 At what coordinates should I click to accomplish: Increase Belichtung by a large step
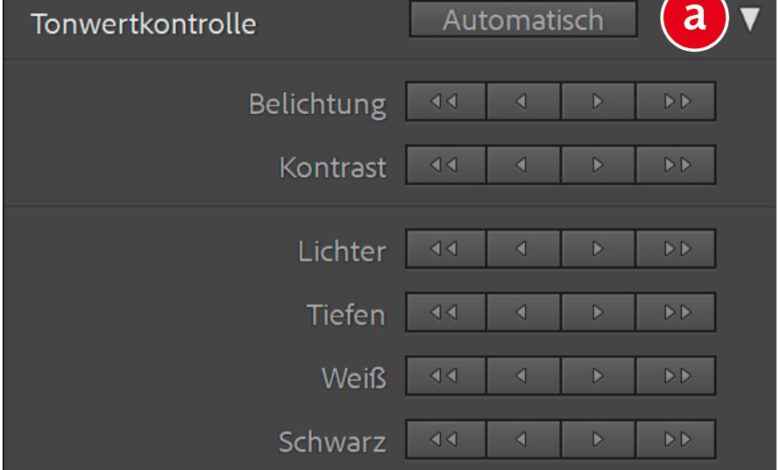click(676, 102)
